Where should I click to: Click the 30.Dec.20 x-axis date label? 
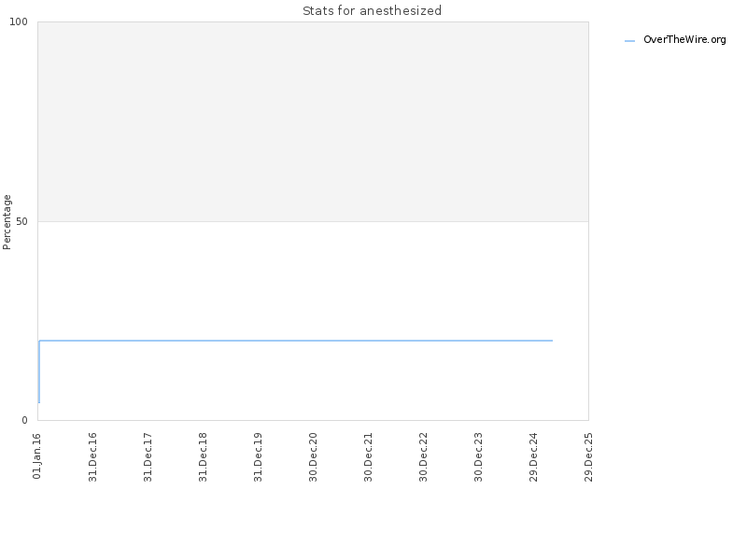pyautogui.click(x=313, y=457)
